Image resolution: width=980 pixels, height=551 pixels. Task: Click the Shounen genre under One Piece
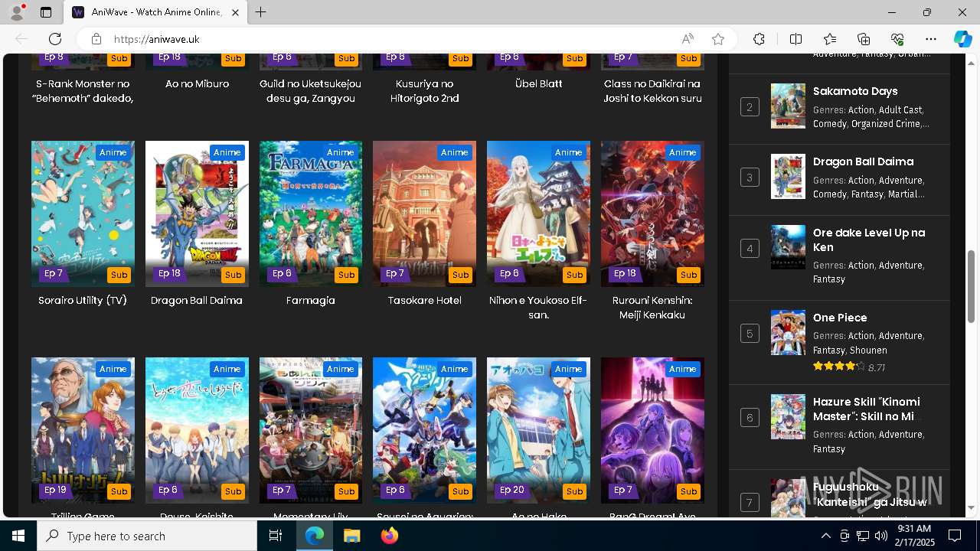click(x=868, y=350)
